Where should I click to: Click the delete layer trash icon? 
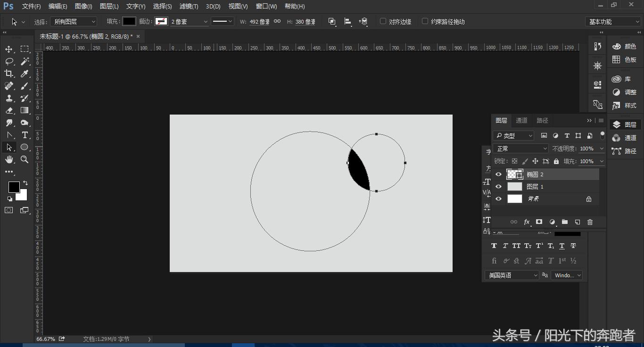pos(590,222)
